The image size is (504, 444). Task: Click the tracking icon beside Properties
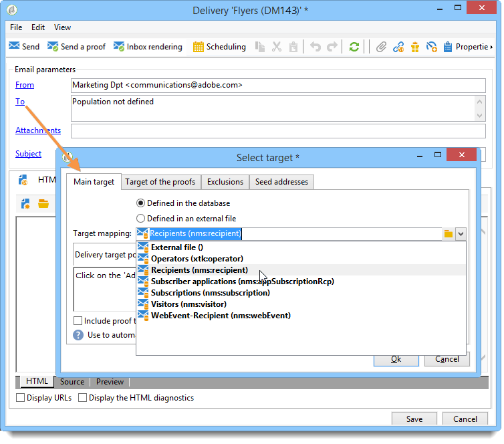click(x=431, y=47)
